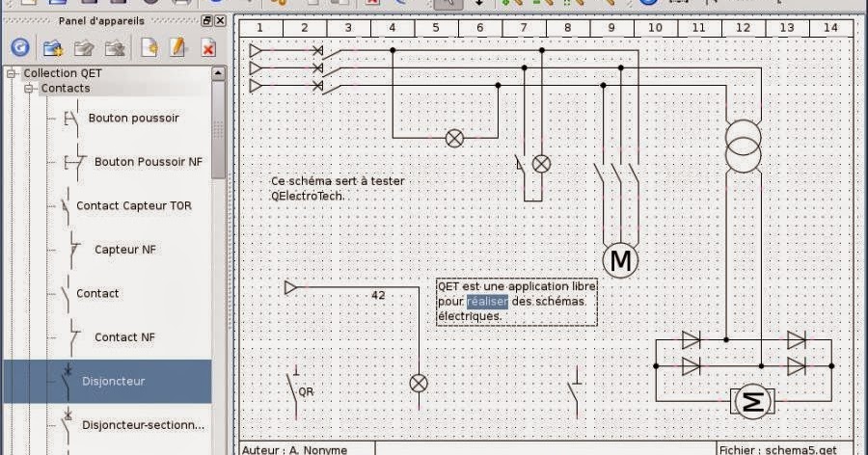Select the lamp symbol below column 5
The height and width of the screenshot is (455, 868).
[454, 138]
